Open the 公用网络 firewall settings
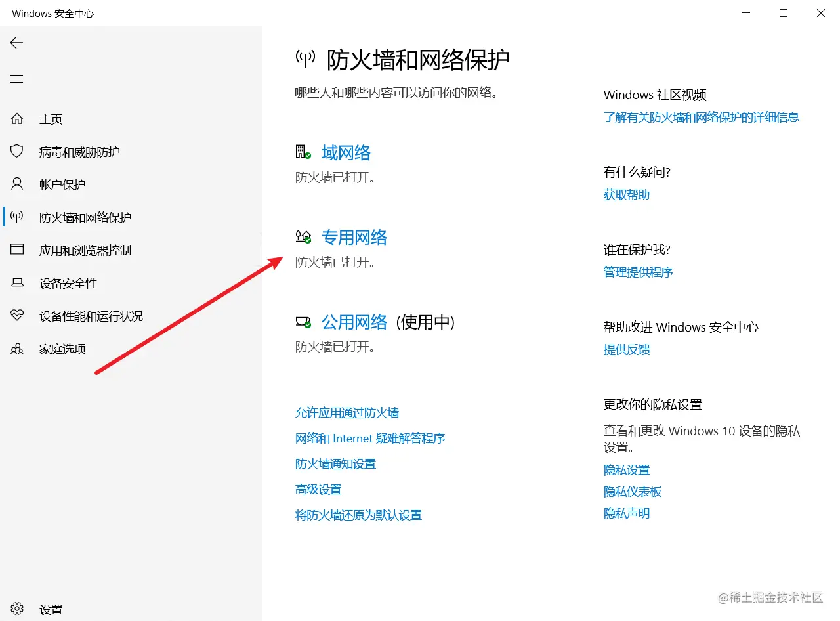Screen dimensions: 840x621 (x=354, y=322)
